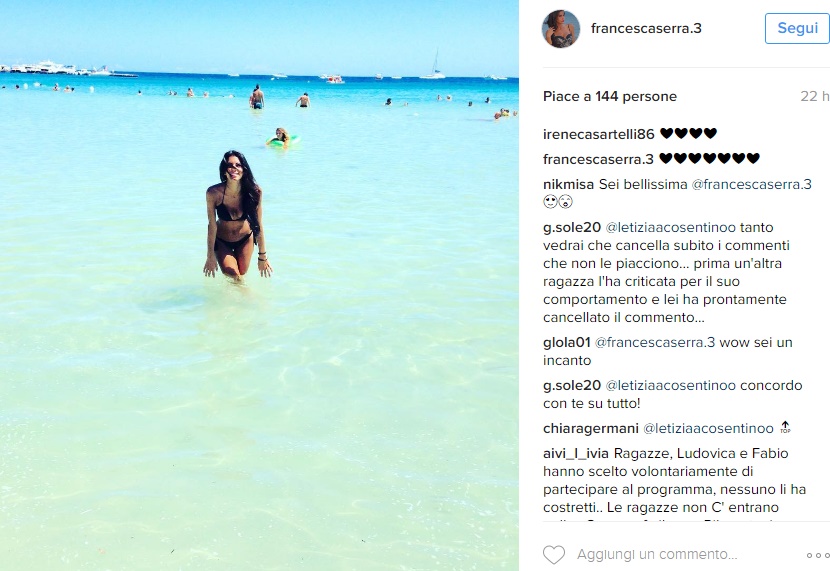Click @letiziaacosentinoo mention in chiaragermani comment
The width and height of the screenshot is (830, 571).
tap(708, 428)
